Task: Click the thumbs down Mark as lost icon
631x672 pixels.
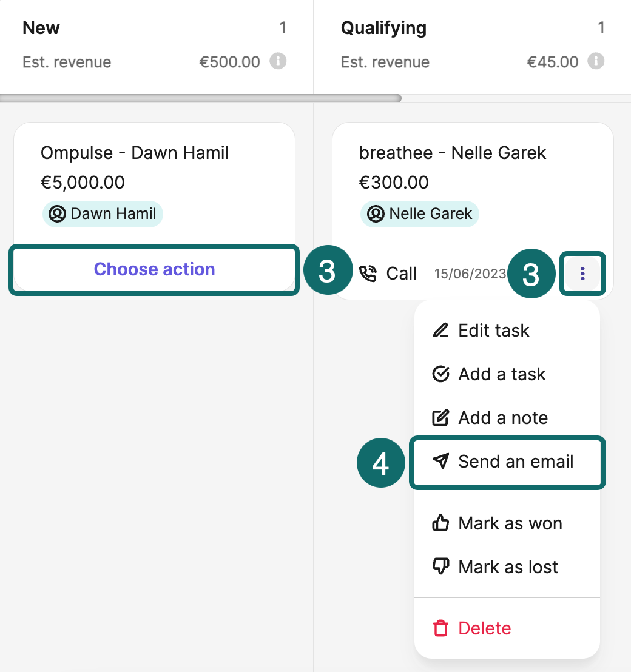Action: (x=440, y=567)
